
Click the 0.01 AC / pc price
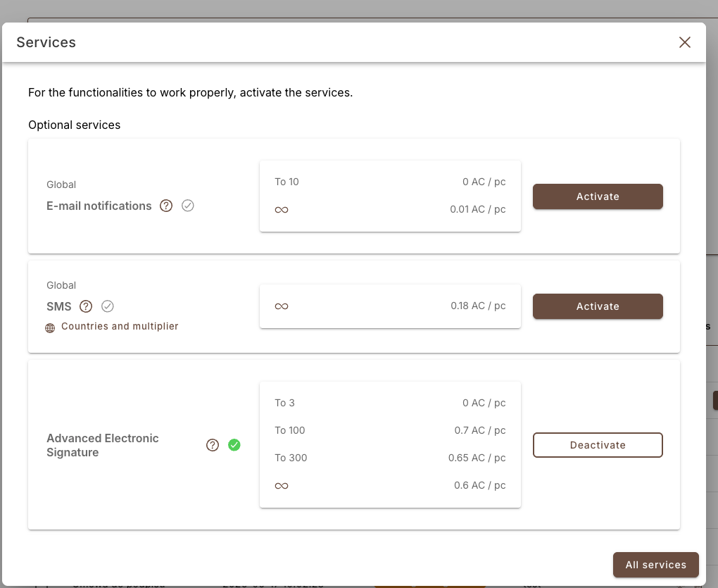[x=477, y=209]
